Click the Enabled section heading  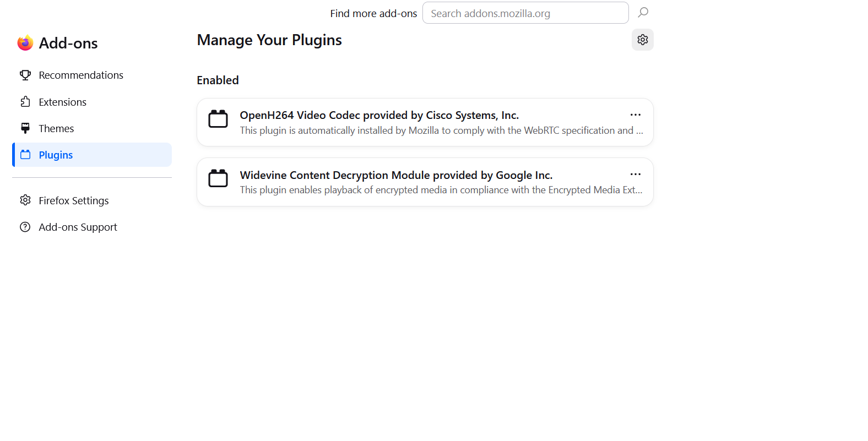click(218, 80)
